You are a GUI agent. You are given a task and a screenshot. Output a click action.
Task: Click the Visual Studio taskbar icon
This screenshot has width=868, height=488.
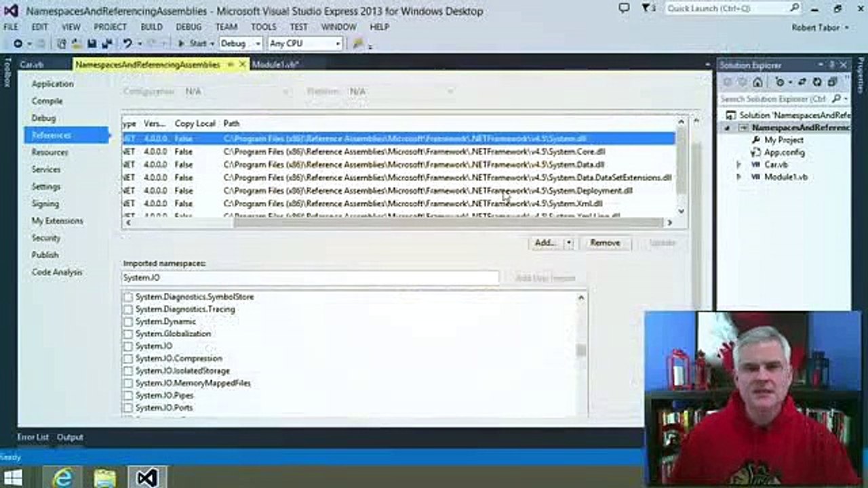147,478
